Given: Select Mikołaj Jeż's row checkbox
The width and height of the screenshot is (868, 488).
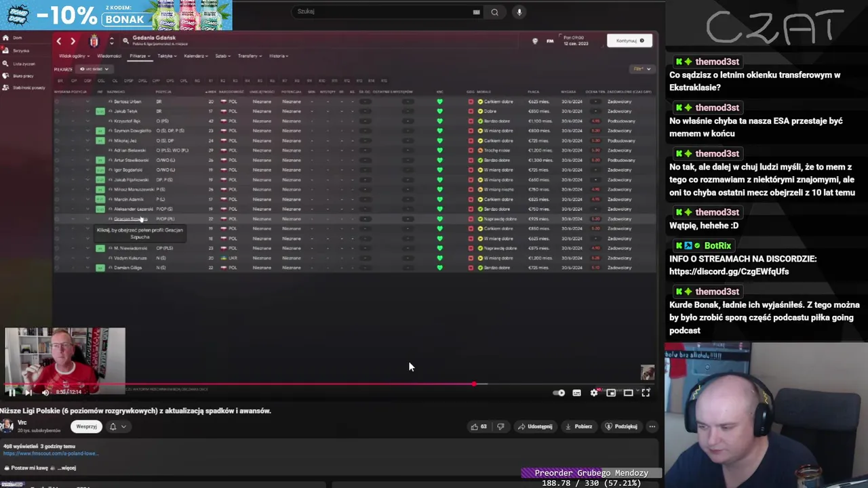Looking at the screenshot, I should click(57, 141).
